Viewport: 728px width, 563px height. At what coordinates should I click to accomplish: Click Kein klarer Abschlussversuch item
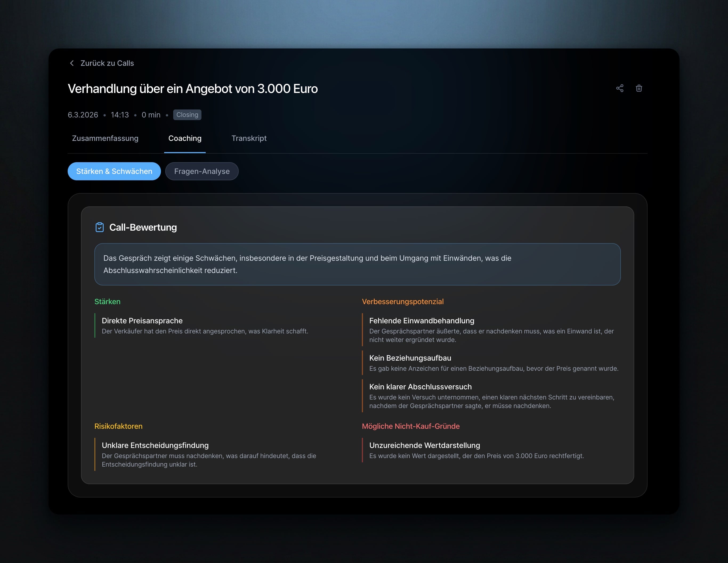[491, 396]
